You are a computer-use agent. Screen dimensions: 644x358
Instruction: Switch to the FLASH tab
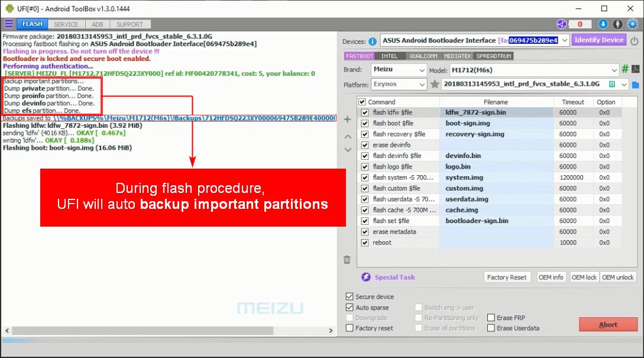[x=33, y=24]
